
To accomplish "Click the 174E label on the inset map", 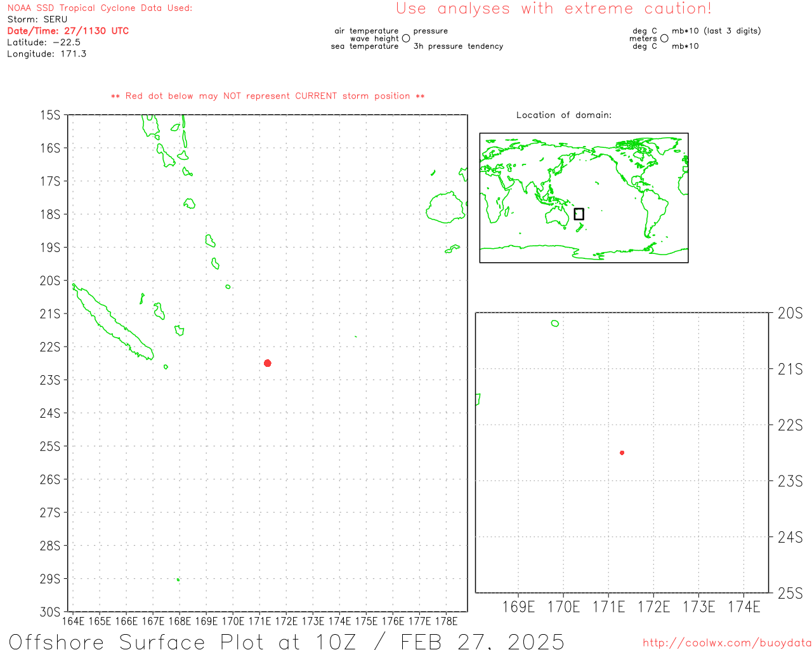I will [x=744, y=607].
